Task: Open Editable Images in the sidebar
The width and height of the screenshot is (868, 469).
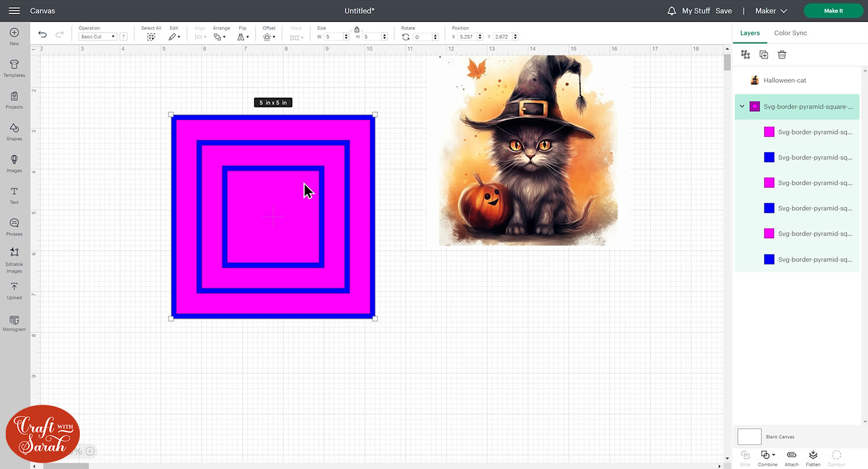Action: (14, 260)
